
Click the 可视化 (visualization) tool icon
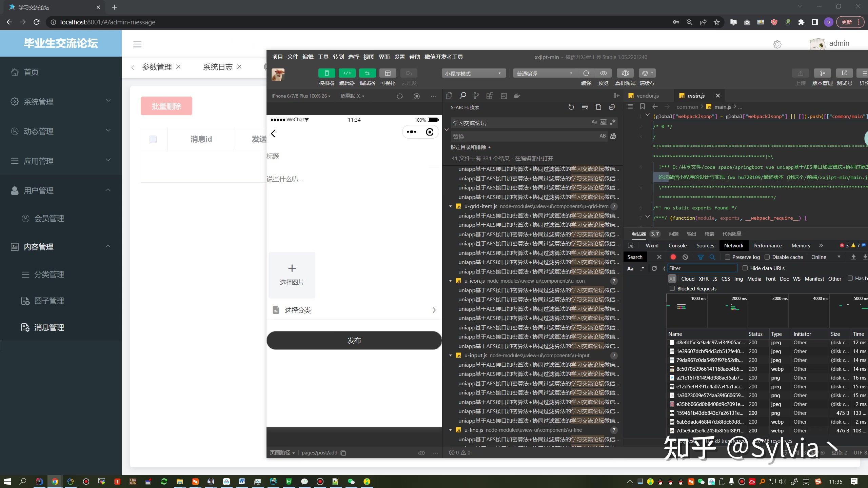pyautogui.click(x=388, y=73)
